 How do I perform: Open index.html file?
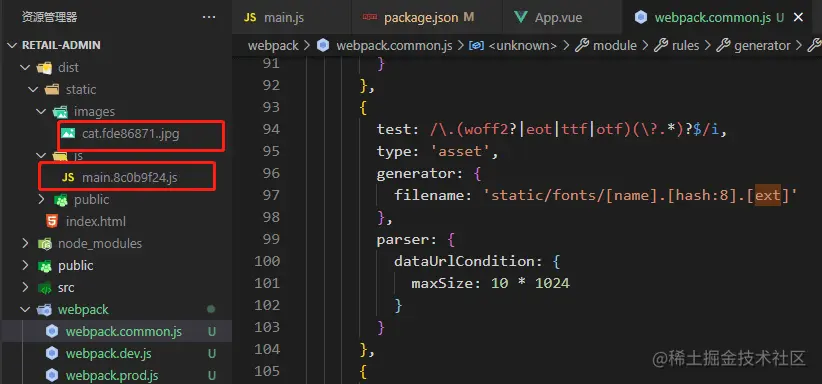tap(96, 222)
